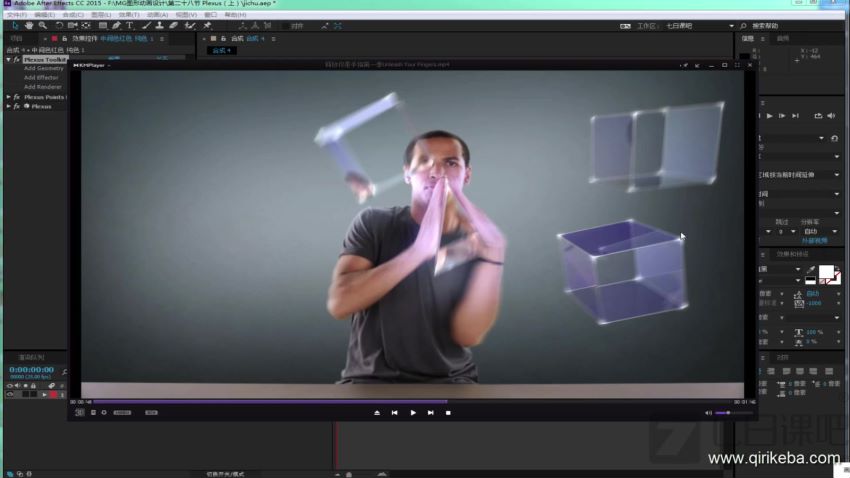This screenshot has width=850, height=478.
Task: Toggle the fx switch for the Plexus effect
Action: click(17, 106)
